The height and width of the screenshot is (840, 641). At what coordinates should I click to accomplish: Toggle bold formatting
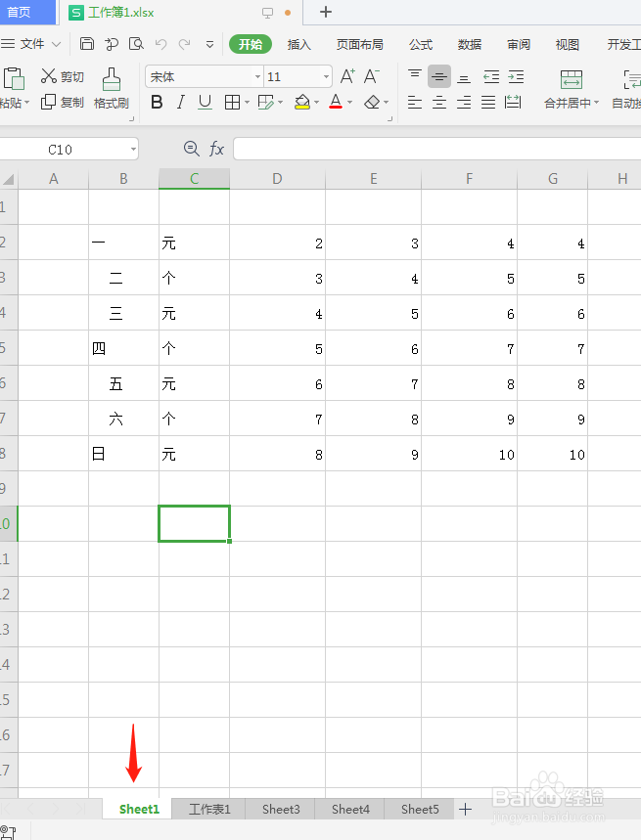click(157, 102)
